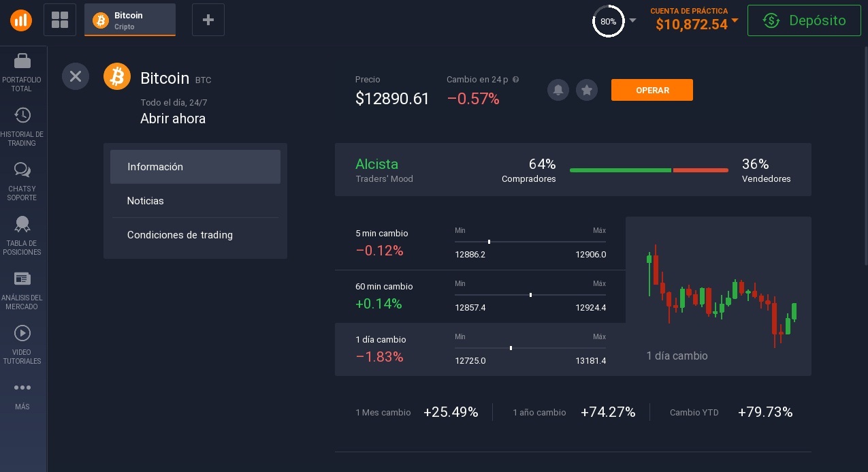
Task: Click the Depósito button
Action: 804,20
